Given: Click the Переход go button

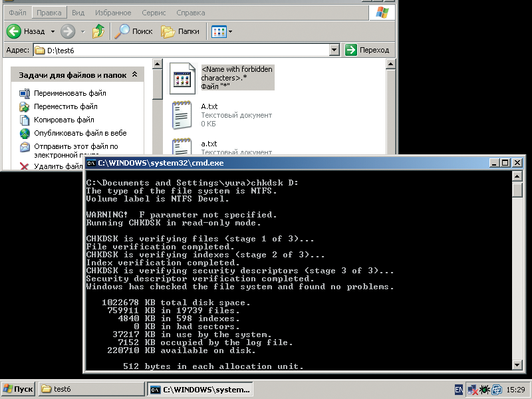Looking at the screenshot, I should tap(367, 50).
